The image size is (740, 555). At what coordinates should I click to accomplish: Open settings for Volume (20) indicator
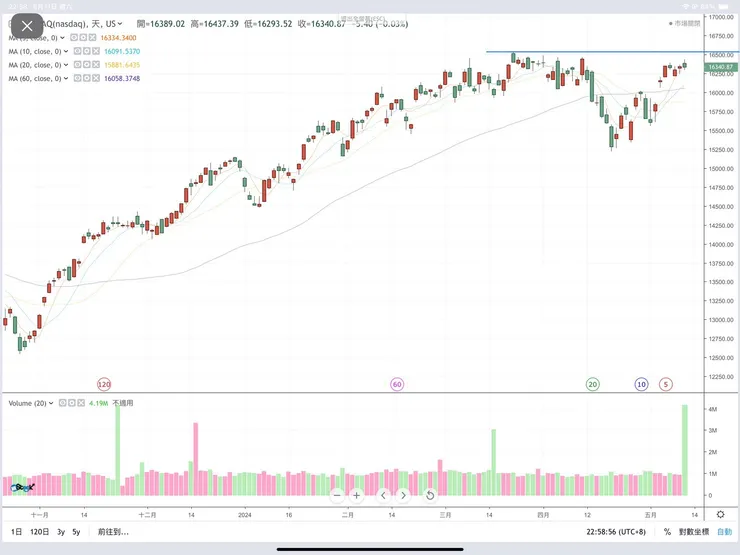point(71,403)
